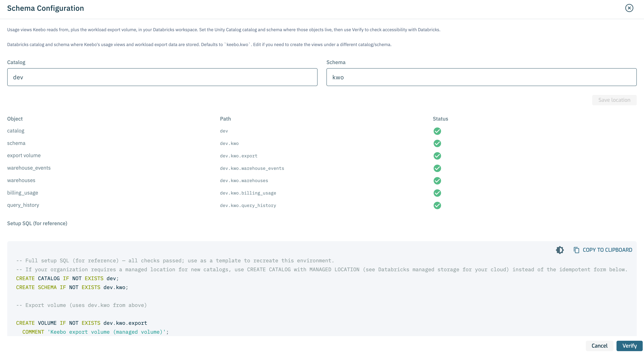
Task: Click the COMMENT 'Keebo export volume' line
Action: point(96,332)
